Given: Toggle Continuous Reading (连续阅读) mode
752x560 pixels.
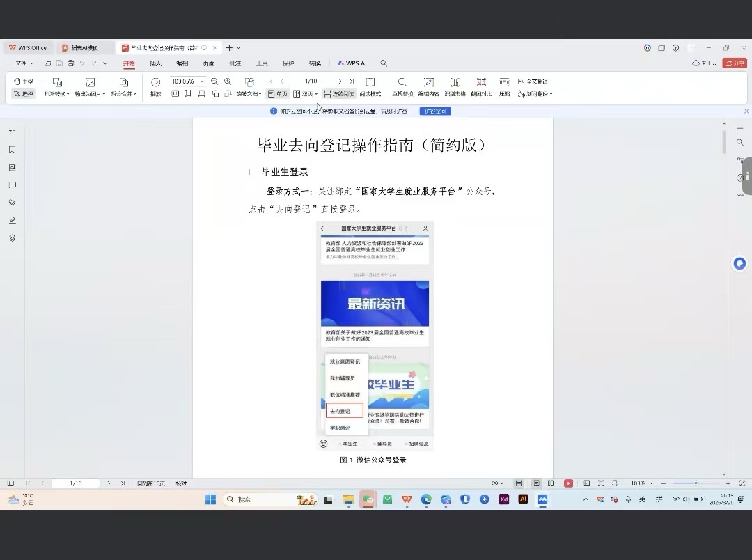Looking at the screenshot, I should pyautogui.click(x=339, y=93).
